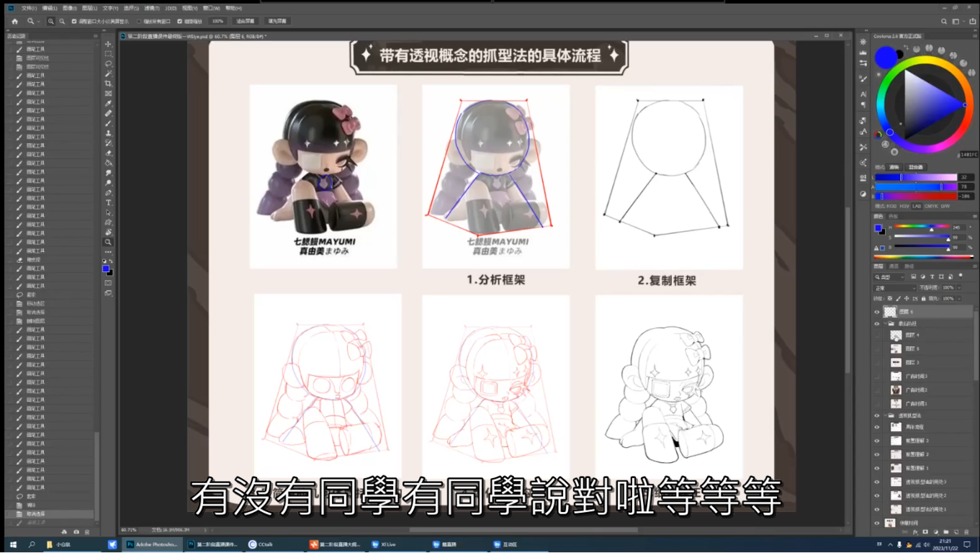Select the Move tool

[x=109, y=45]
